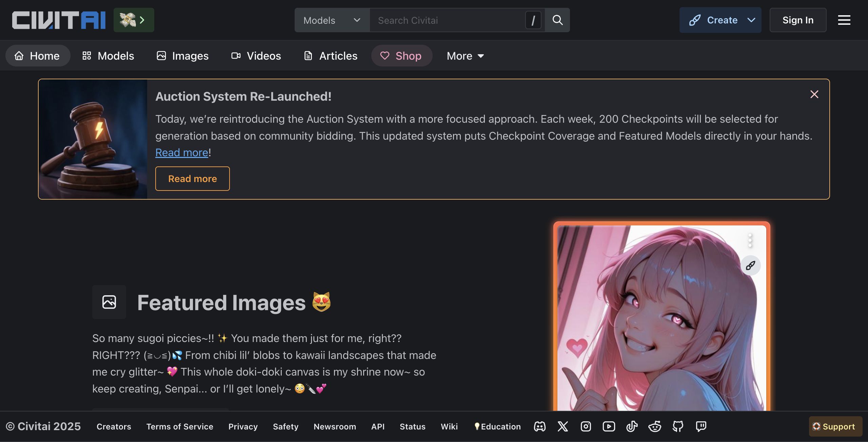Focus the Search Civitai input field
868x442 pixels.
[448, 20]
